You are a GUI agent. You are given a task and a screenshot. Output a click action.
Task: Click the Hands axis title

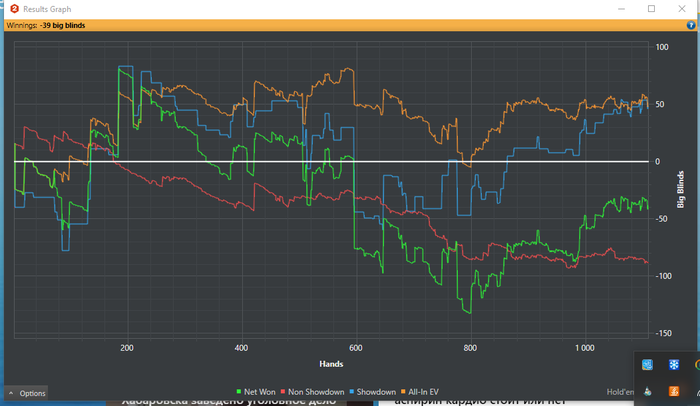(331, 364)
